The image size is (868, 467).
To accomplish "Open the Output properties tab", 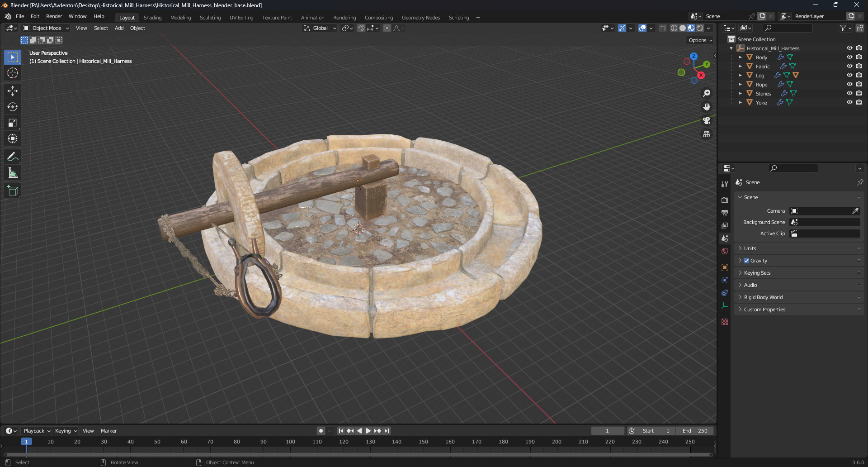I will (x=725, y=213).
